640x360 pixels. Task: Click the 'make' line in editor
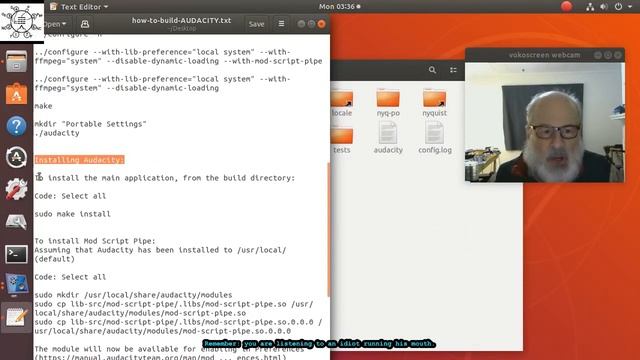pos(43,106)
